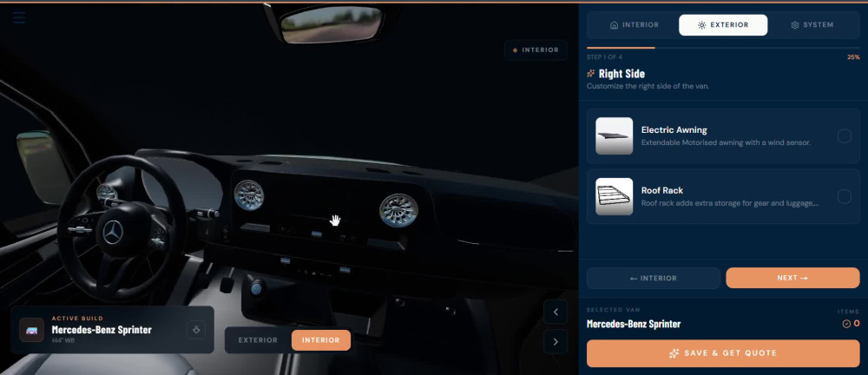Image resolution: width=868 pixels, height=375 pixels.
Task: Click the "STEP 1 OF 4" label
Action: point(604,57)
